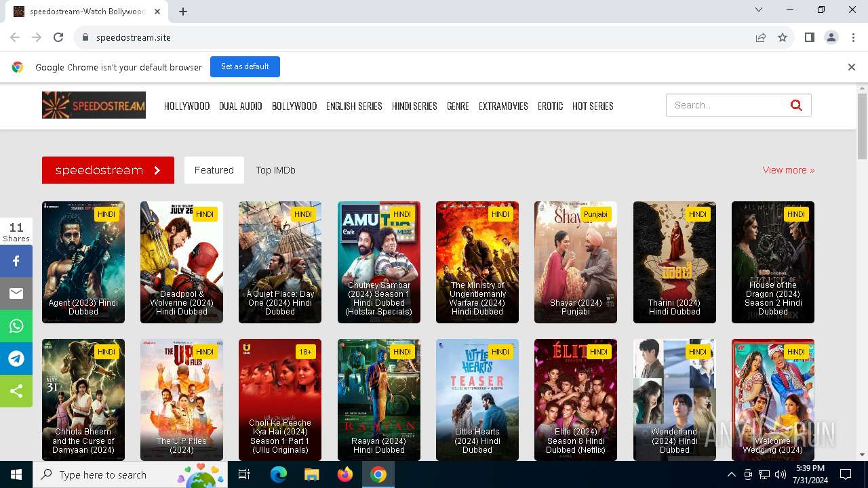Click the red search magnifier icon
The height and width of the screenshot is (488, 868).
[796, 105]
